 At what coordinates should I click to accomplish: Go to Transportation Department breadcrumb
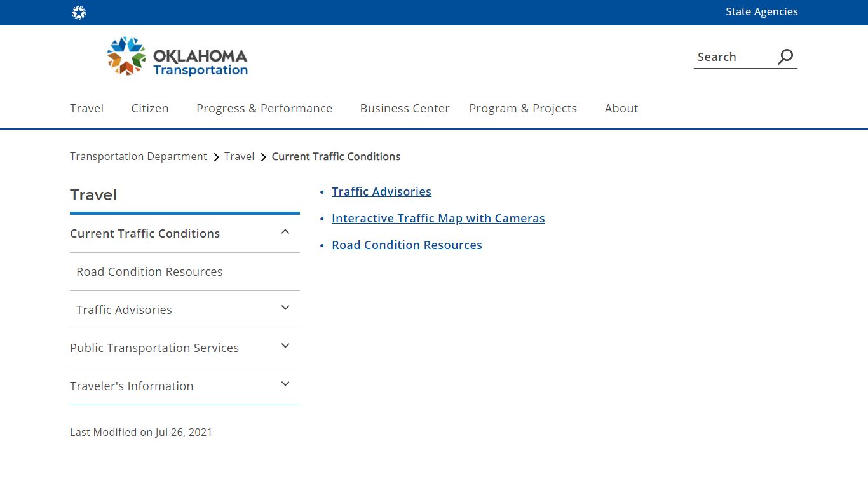click(139, 156)
